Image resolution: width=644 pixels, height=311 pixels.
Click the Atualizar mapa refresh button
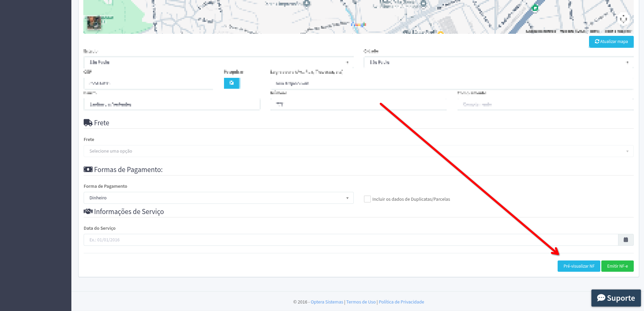click(611, 42)
